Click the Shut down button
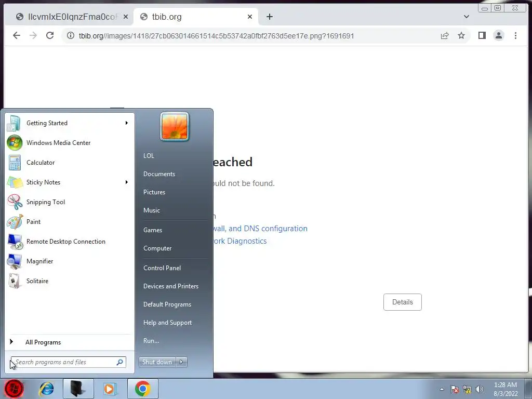The image size is (532, 399). point(157,362)
